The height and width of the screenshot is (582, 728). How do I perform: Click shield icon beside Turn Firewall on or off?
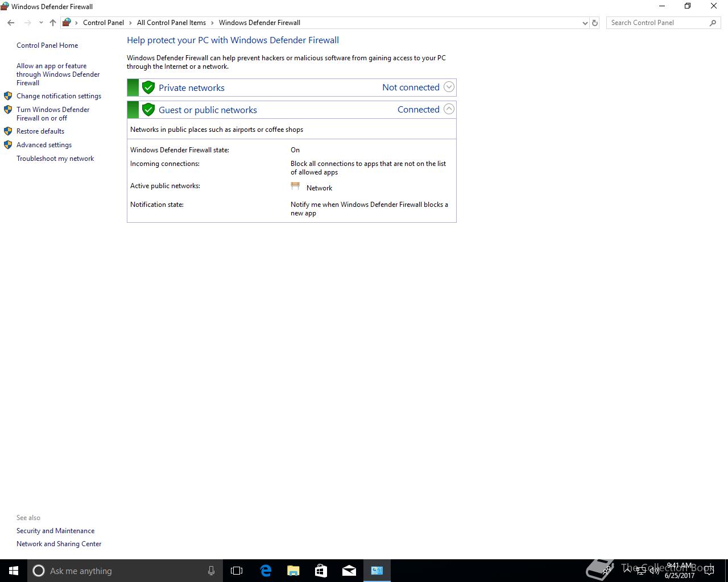point(8,110)
